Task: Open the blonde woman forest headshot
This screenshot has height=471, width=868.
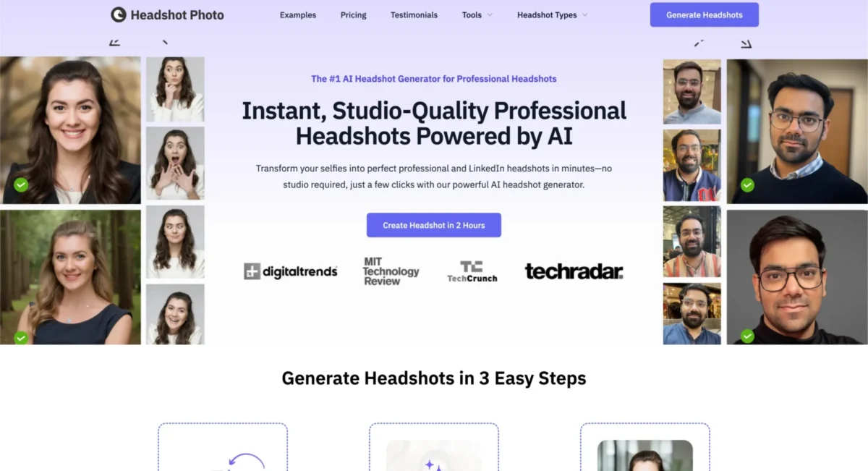Action: click(x=70, y=277)
